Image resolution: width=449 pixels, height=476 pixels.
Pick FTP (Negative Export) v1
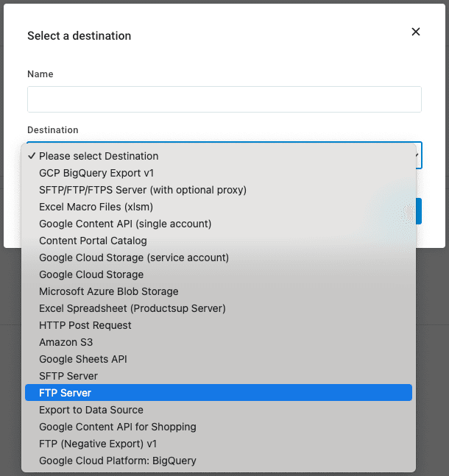(x=98, y=444)
